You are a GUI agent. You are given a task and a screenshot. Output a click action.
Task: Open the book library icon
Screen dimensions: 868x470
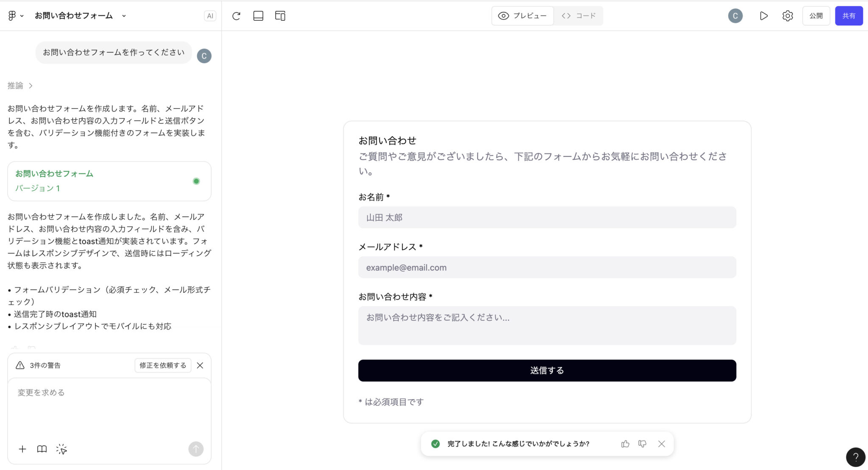(42, 449)
